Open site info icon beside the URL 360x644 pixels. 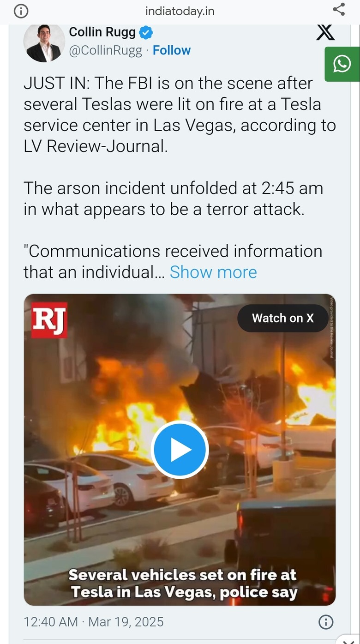tap(21, 11)
